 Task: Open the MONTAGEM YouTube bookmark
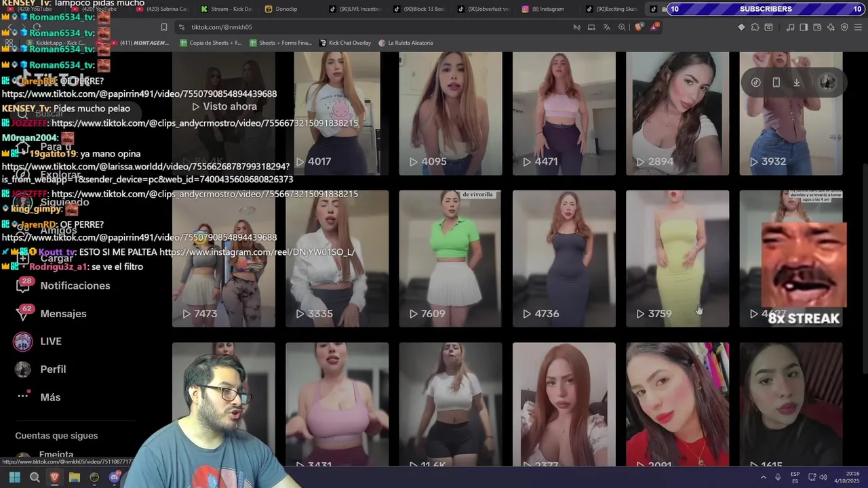coord(139,43)
